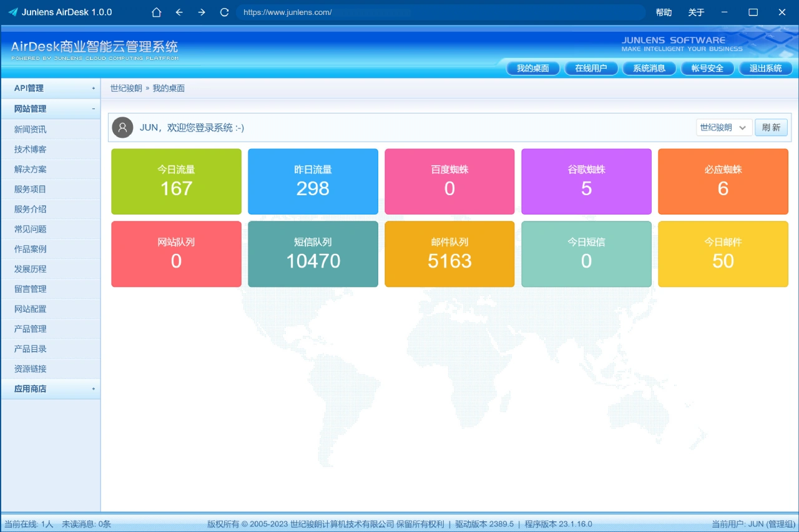Open 技术博客 in sidebar
The height and width of the screenshot is (532, 799).
tap(51, 149)
